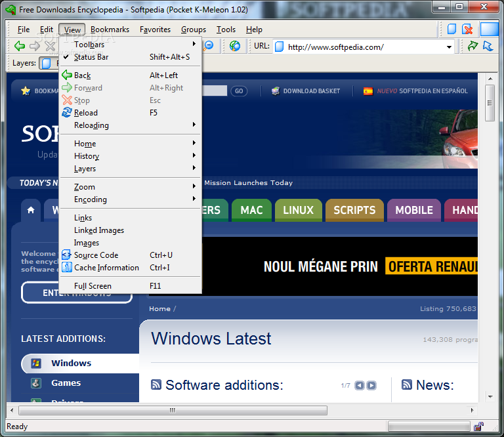Screen dimensions: 504x437
Task: Expand the Encoding submenu
Action: (x=130, y=199)
